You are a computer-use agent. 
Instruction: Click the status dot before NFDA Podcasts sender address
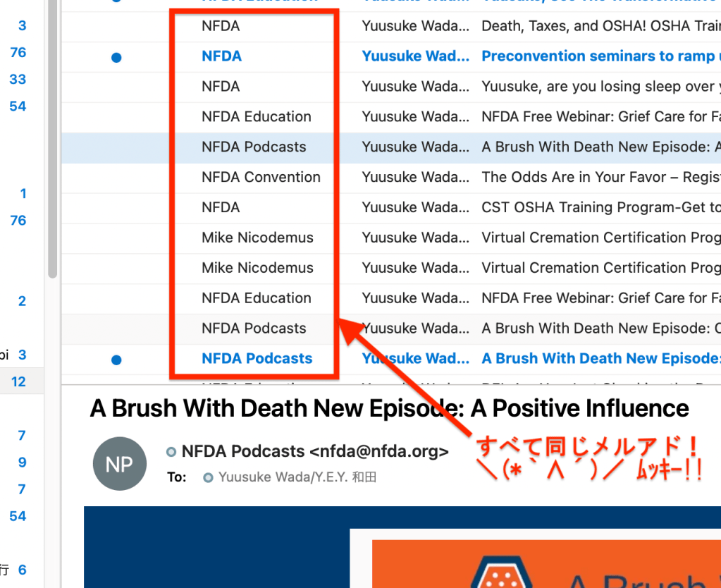click(x=171, y=452)
